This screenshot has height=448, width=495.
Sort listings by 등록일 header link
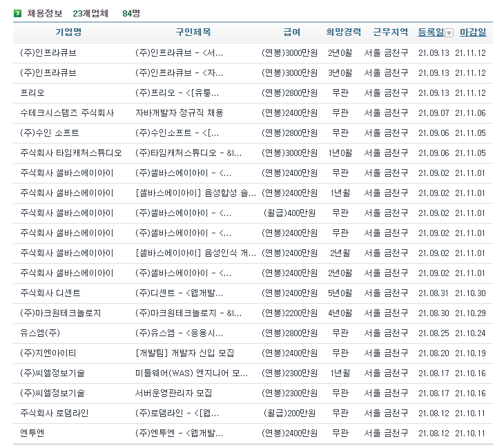[x=431, y=32]
